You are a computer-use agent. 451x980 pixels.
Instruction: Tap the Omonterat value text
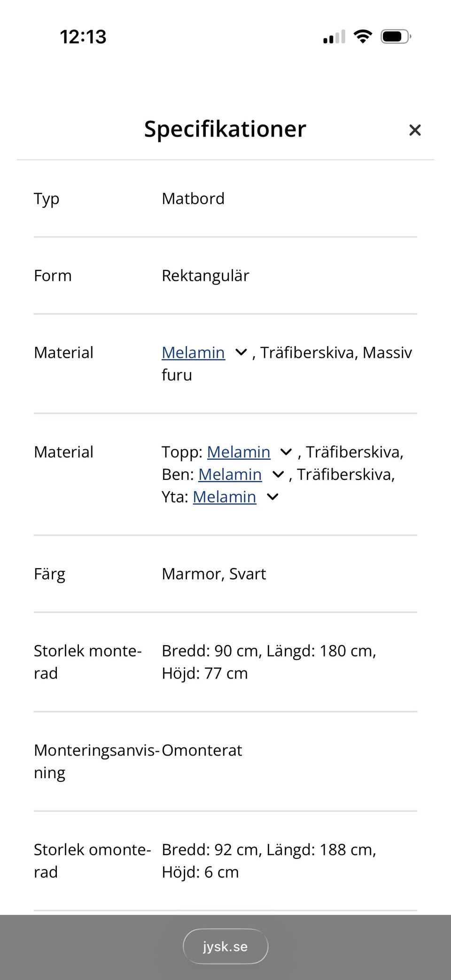point(202,750)
